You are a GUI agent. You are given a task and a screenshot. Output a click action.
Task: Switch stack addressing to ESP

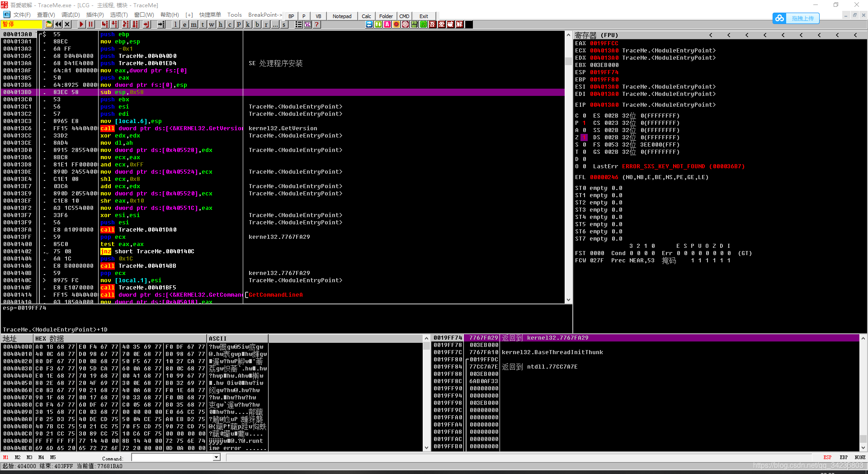pyautogui.click(x=827, y=457)
